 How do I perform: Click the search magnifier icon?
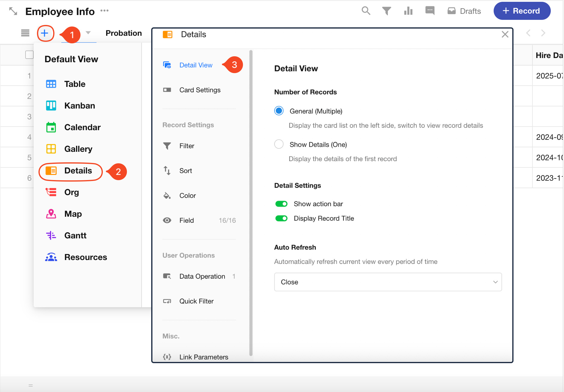point(366,11)
